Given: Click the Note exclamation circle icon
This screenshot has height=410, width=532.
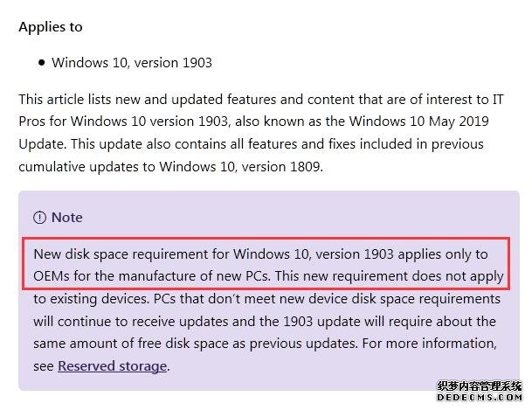Looking at the screenshot, I should coord(39,217).
